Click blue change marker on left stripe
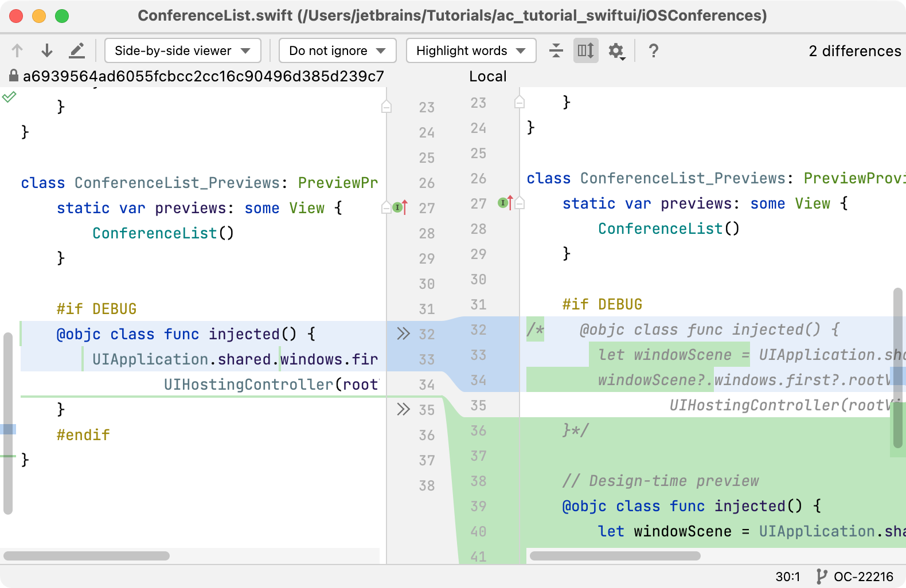This screenshot has width=906, height=588. 8,429
